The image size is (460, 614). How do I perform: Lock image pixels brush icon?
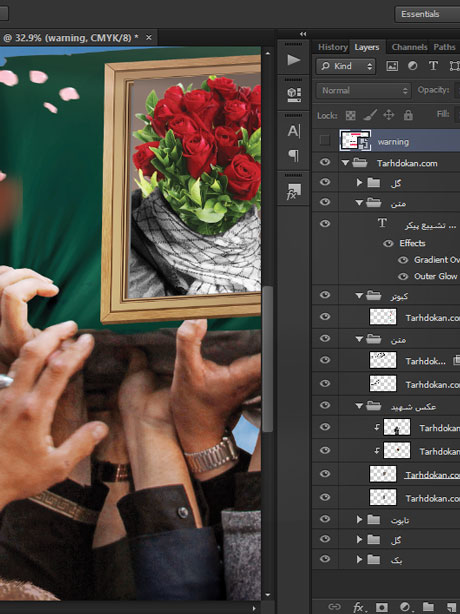pos(370,115)
